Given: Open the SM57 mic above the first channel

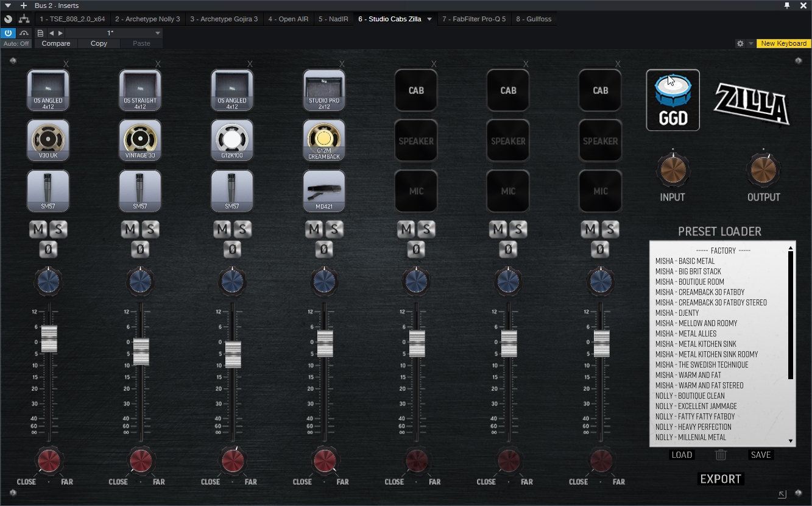Looking at the screenshot, I should [48, 191].
